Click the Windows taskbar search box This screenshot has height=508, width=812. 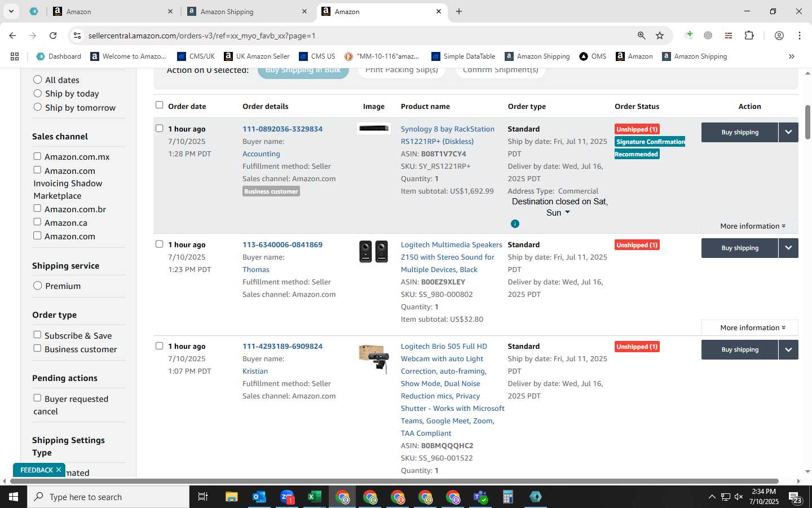pyautogui.click(x=108, y=497)
